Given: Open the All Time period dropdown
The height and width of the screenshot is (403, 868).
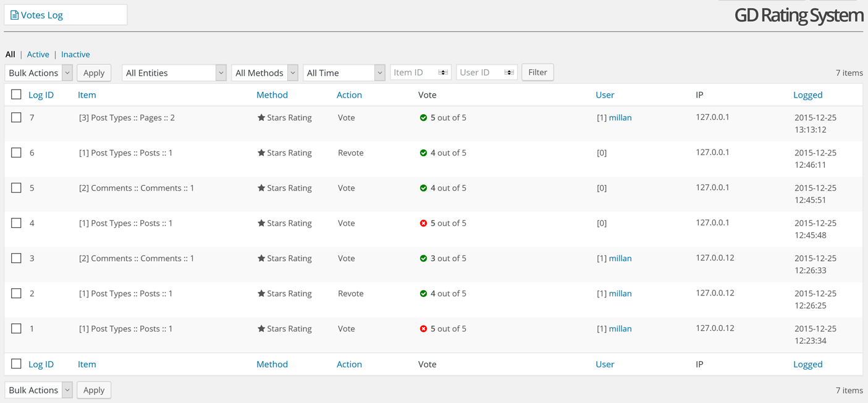Looking at the screenshot, I should tap(344, 73).
